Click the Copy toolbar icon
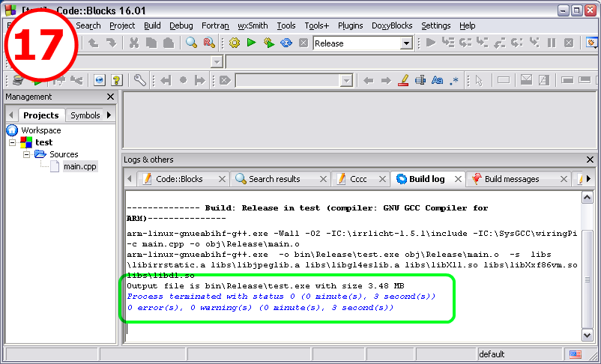This screenshot has width=601, height=364. (151, 43)
